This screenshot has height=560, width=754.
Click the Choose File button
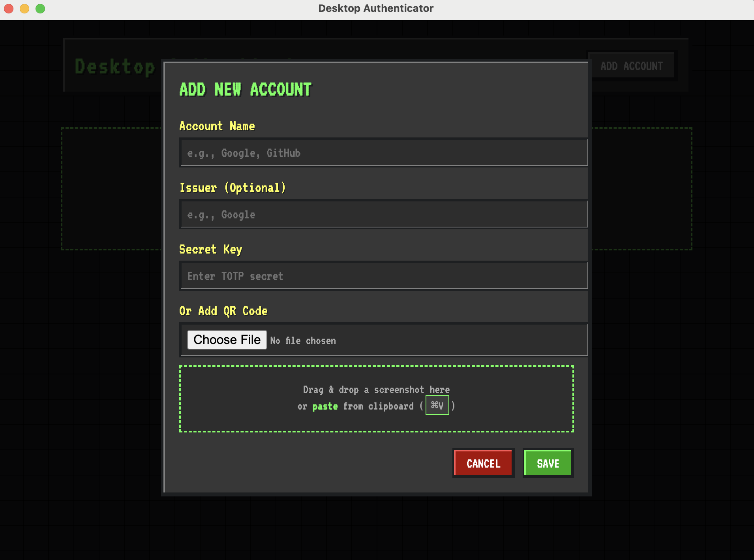[227, 340]
